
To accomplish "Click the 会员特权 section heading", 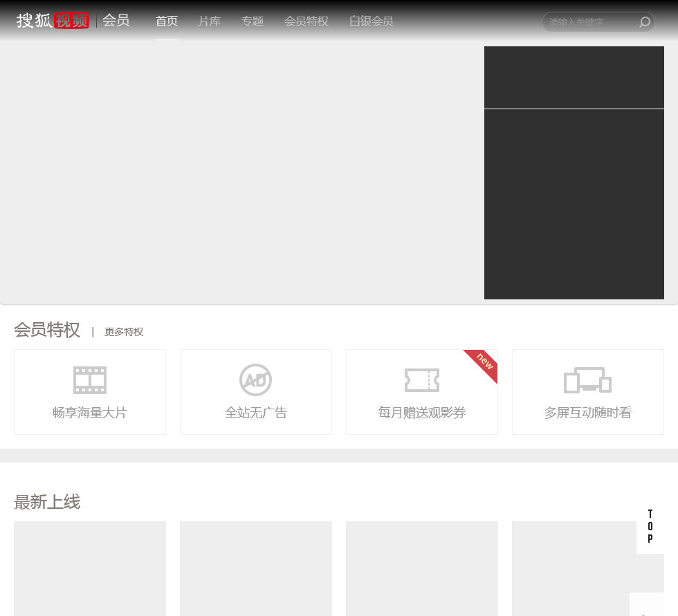I will 47,330.
